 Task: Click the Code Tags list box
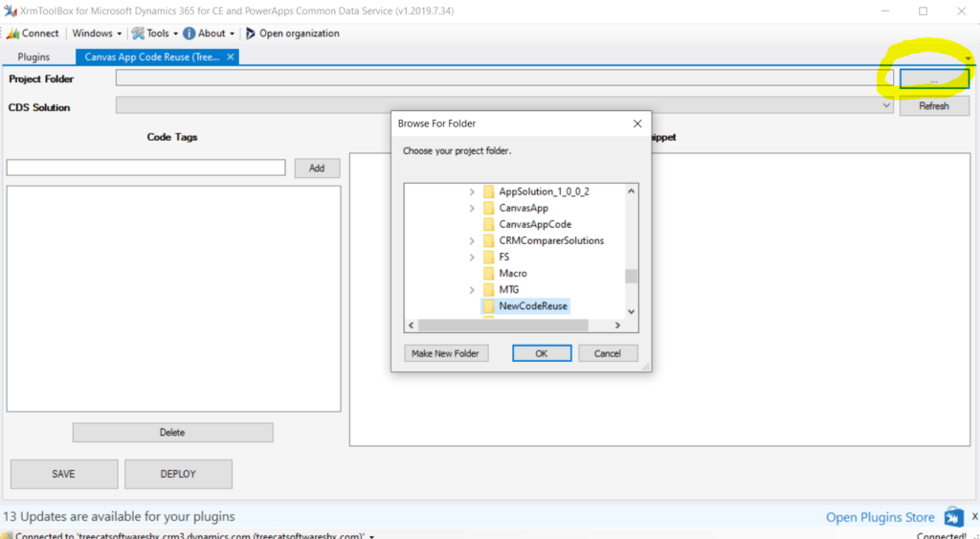coord(174,299)
